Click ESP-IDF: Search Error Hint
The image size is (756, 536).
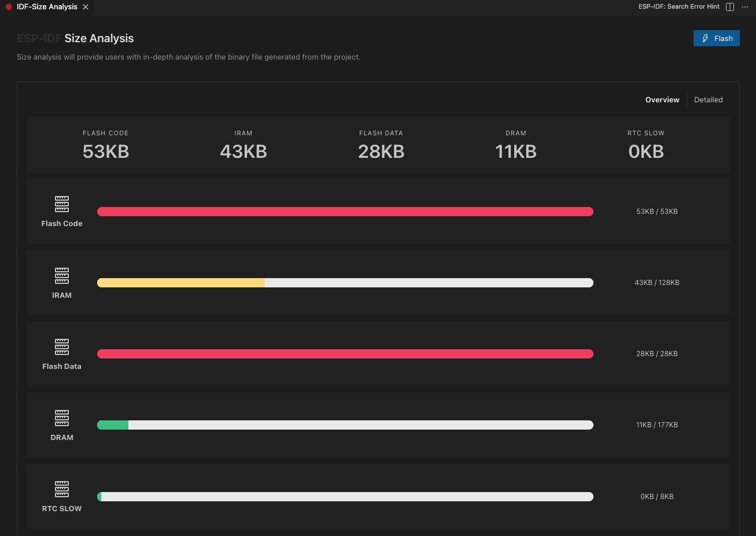point(678,7)
